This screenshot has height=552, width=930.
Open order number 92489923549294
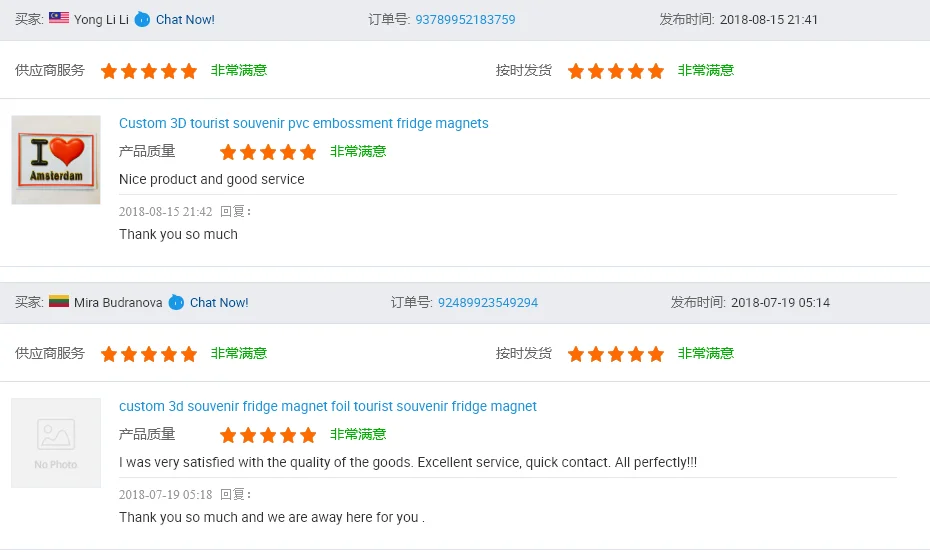tap(488, 302)
